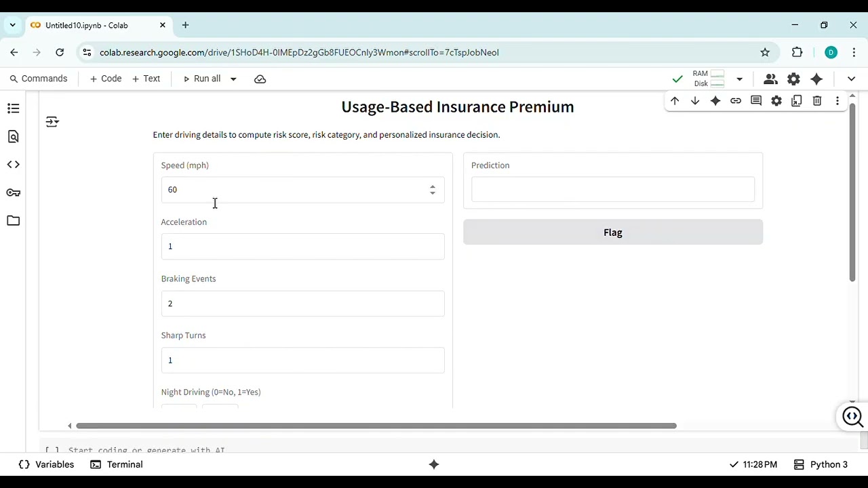This screenshot has width=868, height=488.
Task: Open RAM Disk resources dropdown arrow
Action: (x=739, y=79)
